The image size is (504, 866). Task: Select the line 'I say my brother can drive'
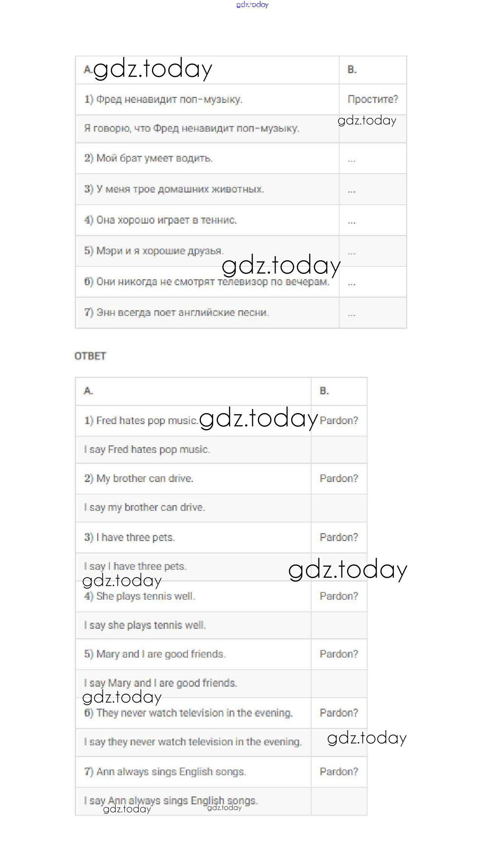(x=144, y=507)
